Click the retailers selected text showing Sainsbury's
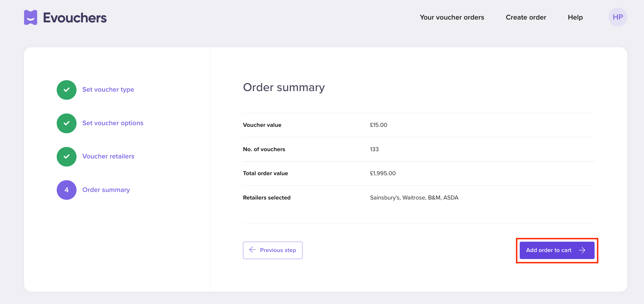This screenshot has width=644, height=304. (x=414, y=198)
